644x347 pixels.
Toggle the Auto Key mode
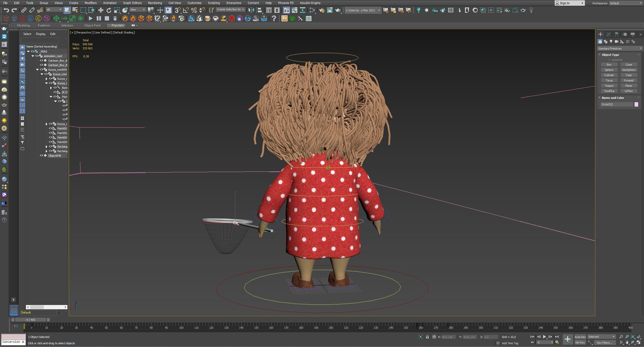tap(580, 337)
